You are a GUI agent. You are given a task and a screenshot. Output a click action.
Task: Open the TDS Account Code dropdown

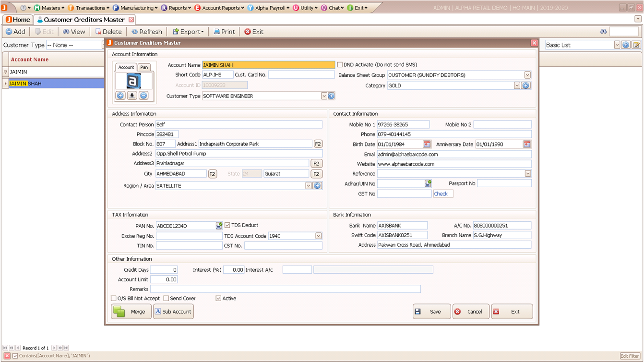coord(318,236)
